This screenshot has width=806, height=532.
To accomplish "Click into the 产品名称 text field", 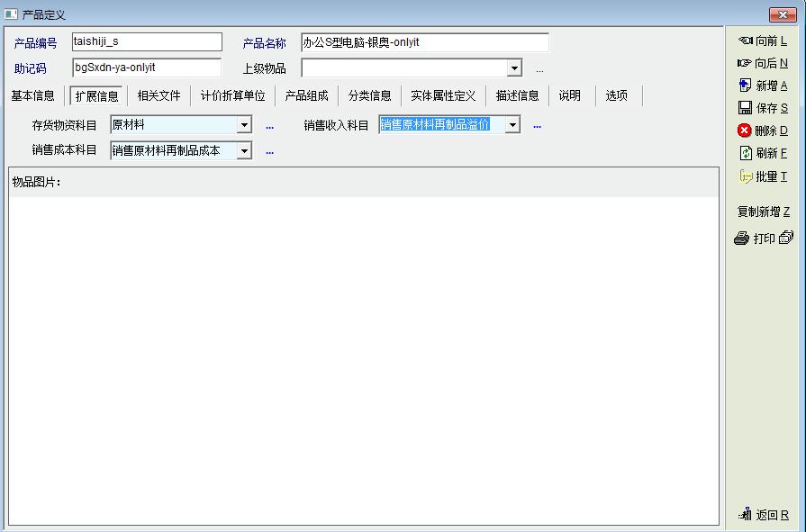I will click(x=424, y=43).
